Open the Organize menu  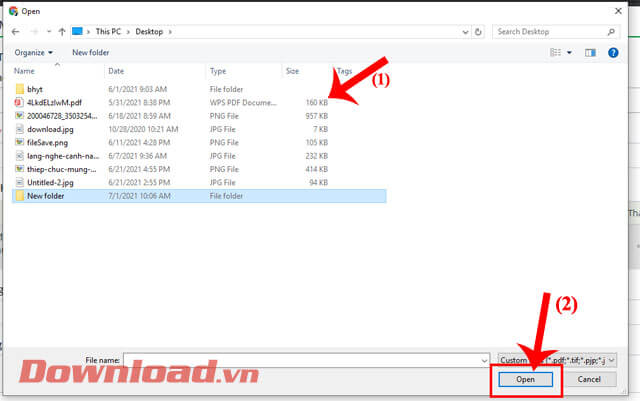(33, 53)
